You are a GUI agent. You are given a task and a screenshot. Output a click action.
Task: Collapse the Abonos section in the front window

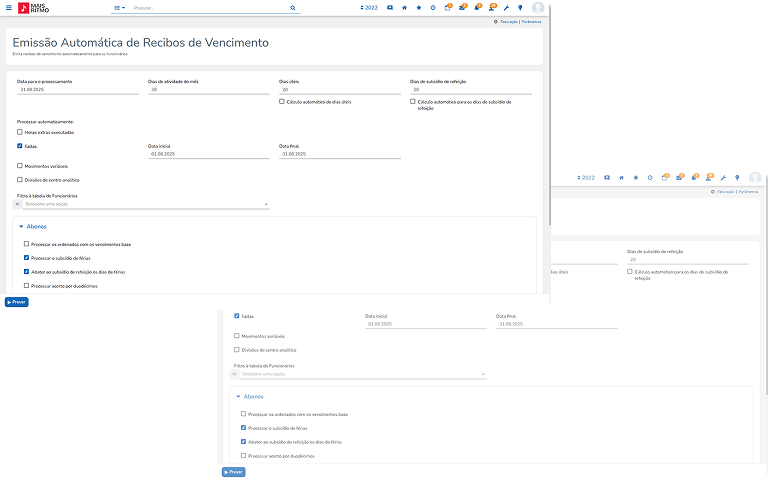pos(21,227)
